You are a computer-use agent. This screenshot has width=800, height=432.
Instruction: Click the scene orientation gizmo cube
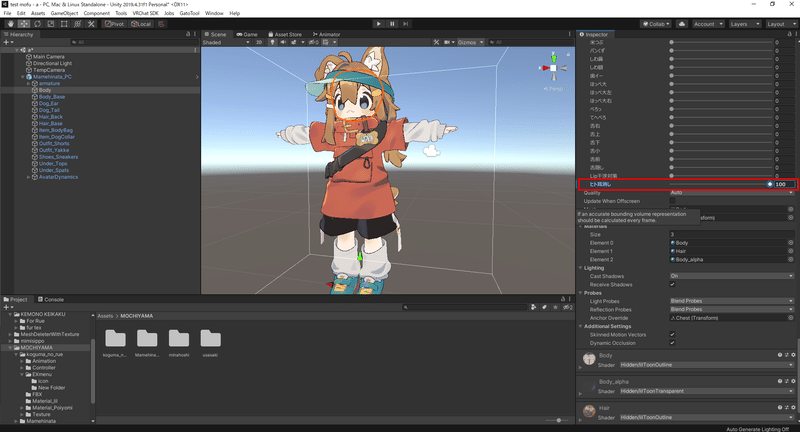tap(553, 68)
